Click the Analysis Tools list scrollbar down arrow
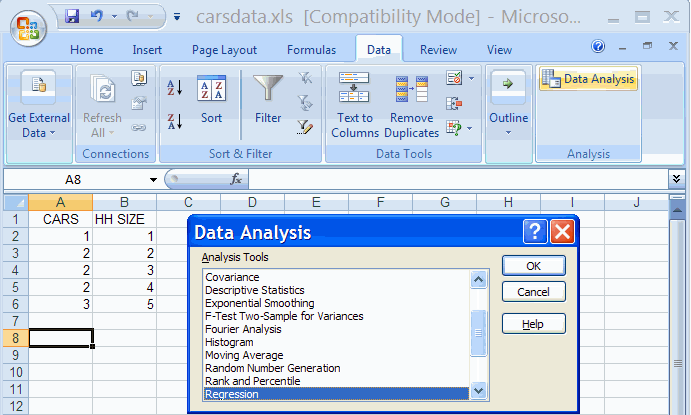Image resolution: width=691 pixels, height=415 pixels. (x=478, y=391)
